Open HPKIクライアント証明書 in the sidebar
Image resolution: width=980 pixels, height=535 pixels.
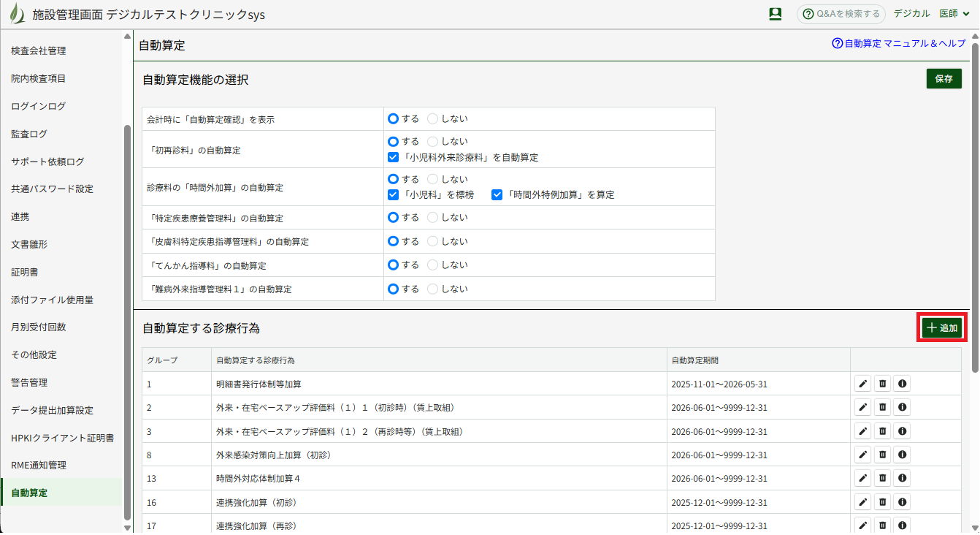pyautogui.click(x=61, y=438)
